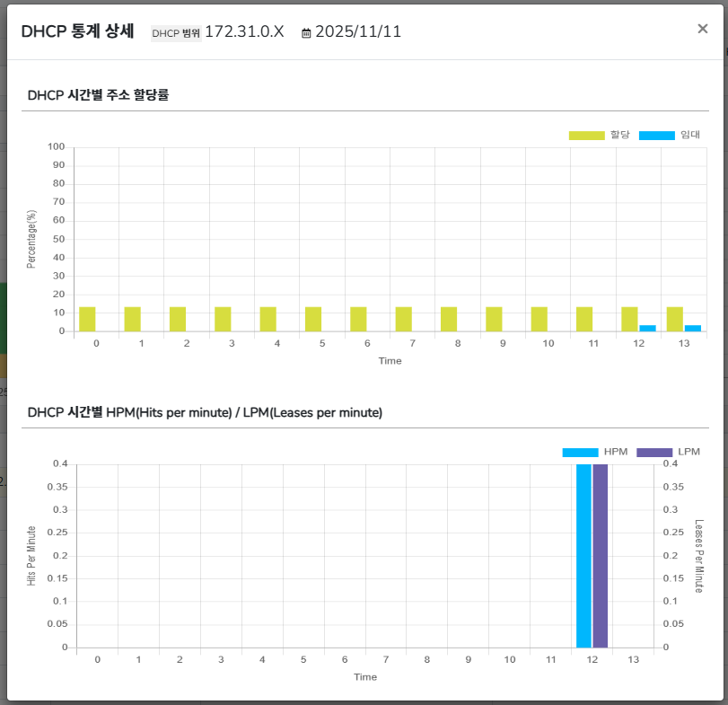The image size is (728, 705).
Task: Select the yellow 할당 bar at hour 0
Action: 87,320
